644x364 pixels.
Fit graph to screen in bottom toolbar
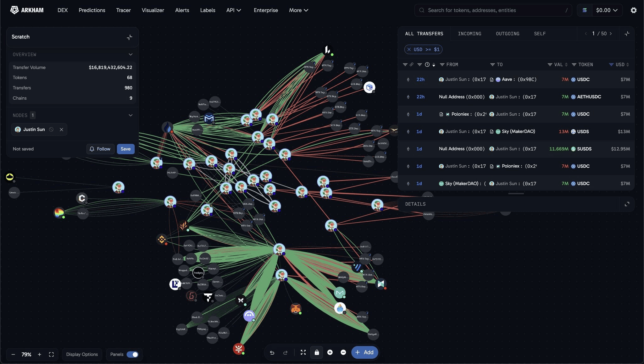point(303,352)
